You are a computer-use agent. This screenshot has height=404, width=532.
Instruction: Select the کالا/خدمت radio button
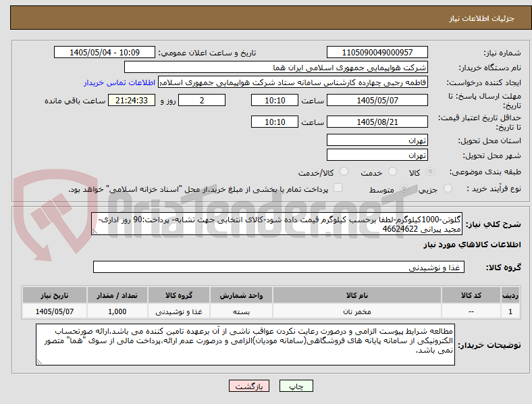(x=344, y=172)
